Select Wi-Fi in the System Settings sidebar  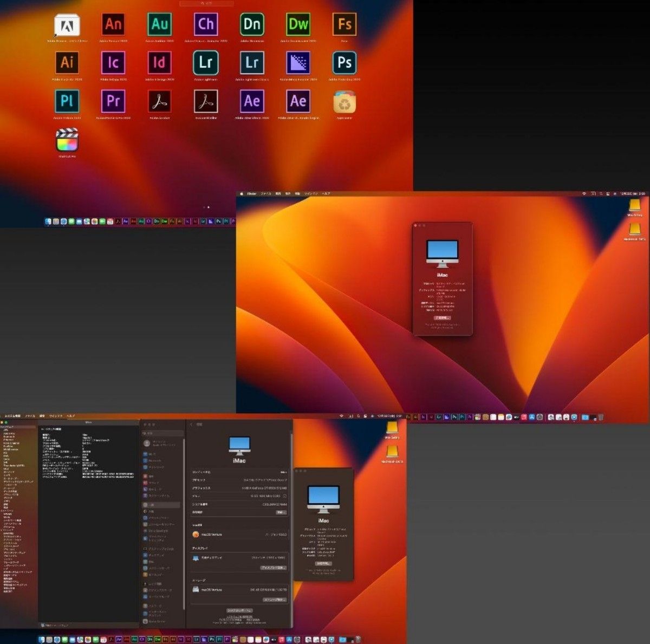coord(161,454)
